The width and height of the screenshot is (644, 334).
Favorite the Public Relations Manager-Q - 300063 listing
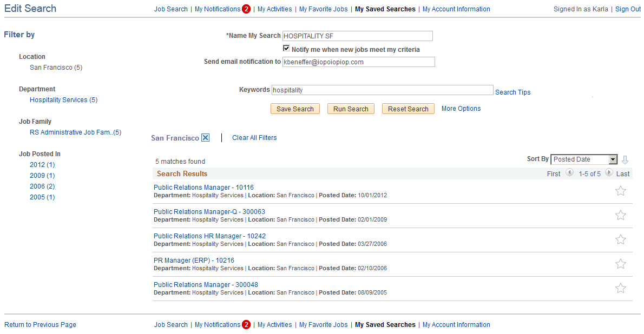click(620, 215)
